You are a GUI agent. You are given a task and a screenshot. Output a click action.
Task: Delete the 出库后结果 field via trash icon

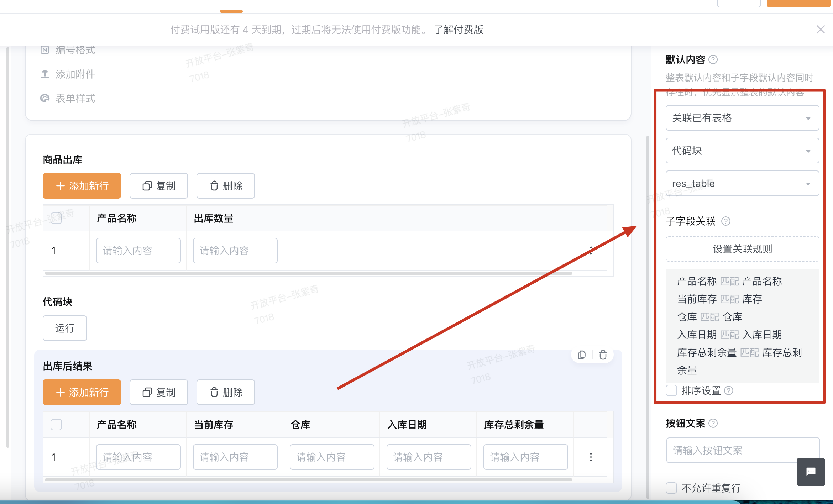603,355
